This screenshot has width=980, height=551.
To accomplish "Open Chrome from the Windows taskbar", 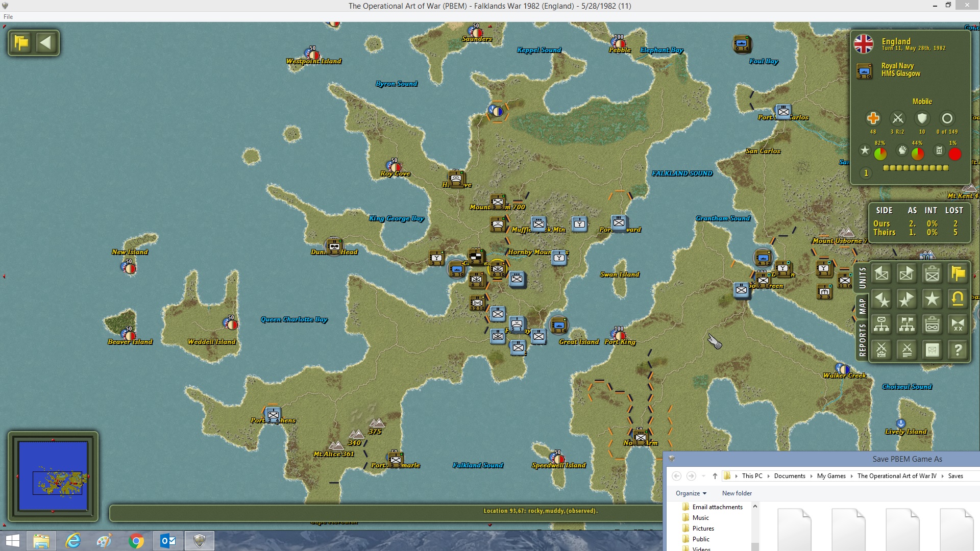I will click(136, 541).
